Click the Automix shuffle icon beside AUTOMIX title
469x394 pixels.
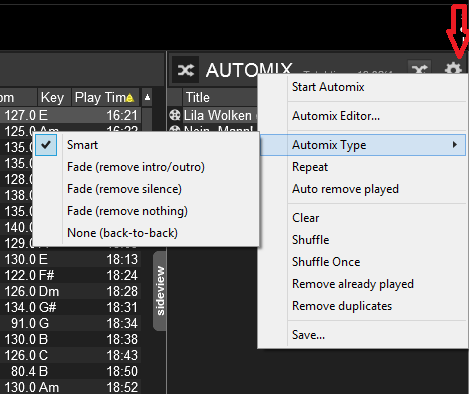(185, 70)
